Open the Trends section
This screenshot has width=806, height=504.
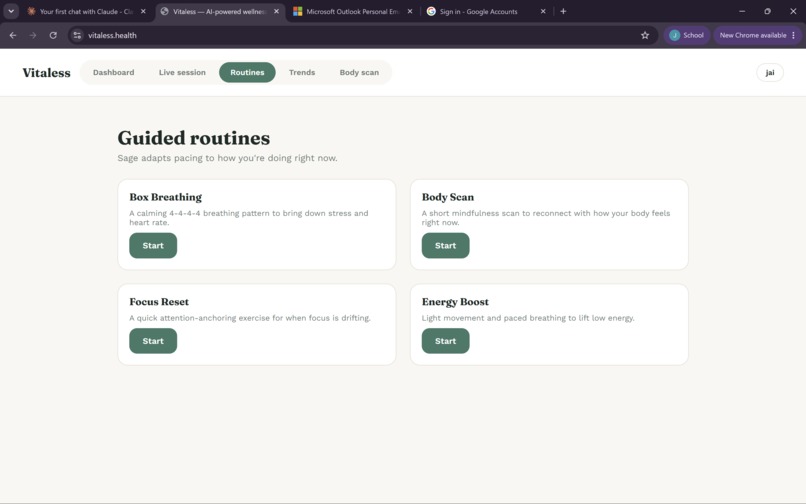coord(302,73)
